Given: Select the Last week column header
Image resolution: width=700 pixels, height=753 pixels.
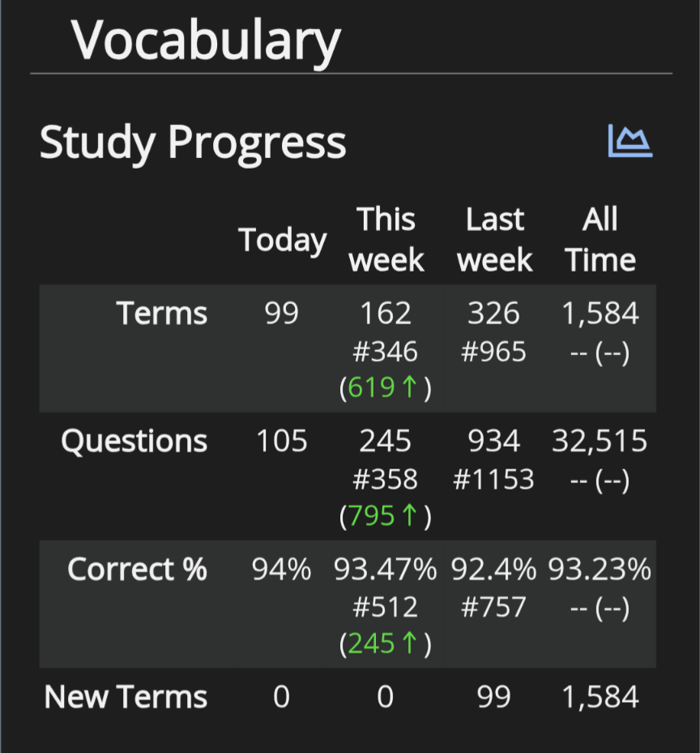Looking at the screenshot, I should click(494, 240).
